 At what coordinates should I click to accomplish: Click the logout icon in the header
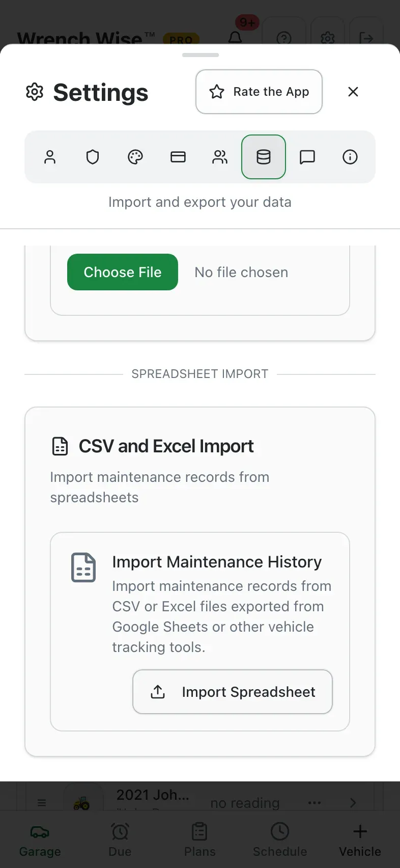366,38
